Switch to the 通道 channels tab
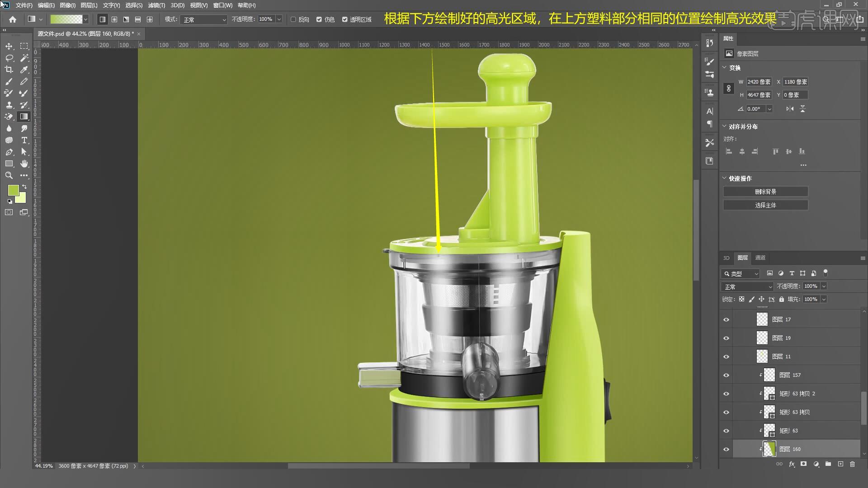This screenshot has height=488, width=868. [760, 258]
